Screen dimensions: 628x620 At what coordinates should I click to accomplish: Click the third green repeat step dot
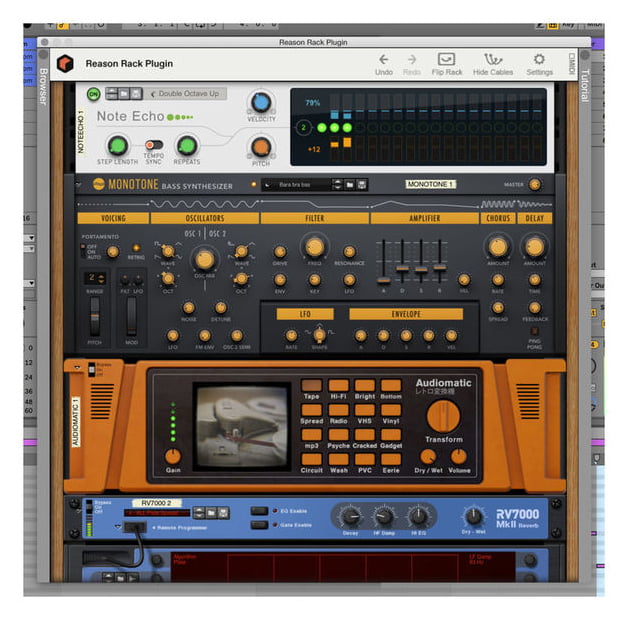(x=347, y=128)
